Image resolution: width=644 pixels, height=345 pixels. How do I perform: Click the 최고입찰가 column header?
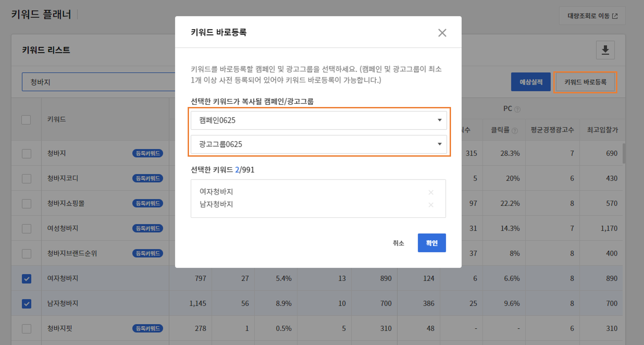pos(602,130)
